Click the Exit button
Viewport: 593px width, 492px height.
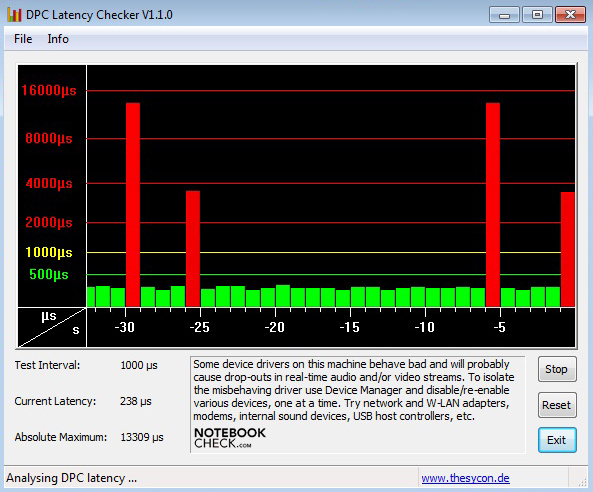(557, 440)
